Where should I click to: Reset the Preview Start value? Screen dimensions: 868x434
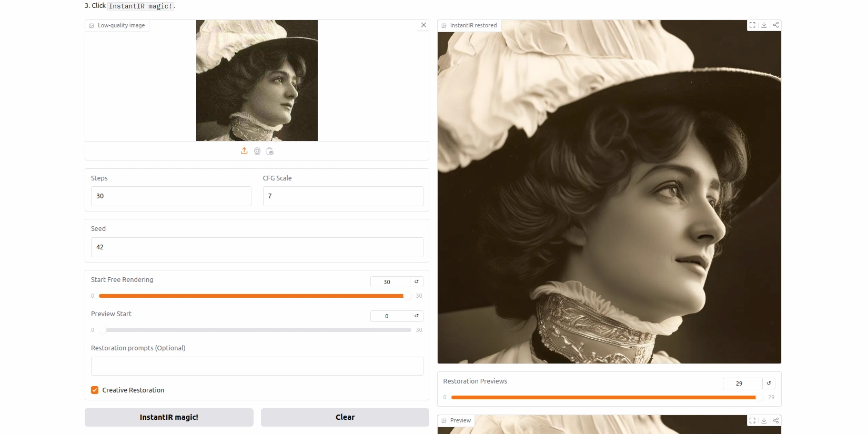point(417,316)
